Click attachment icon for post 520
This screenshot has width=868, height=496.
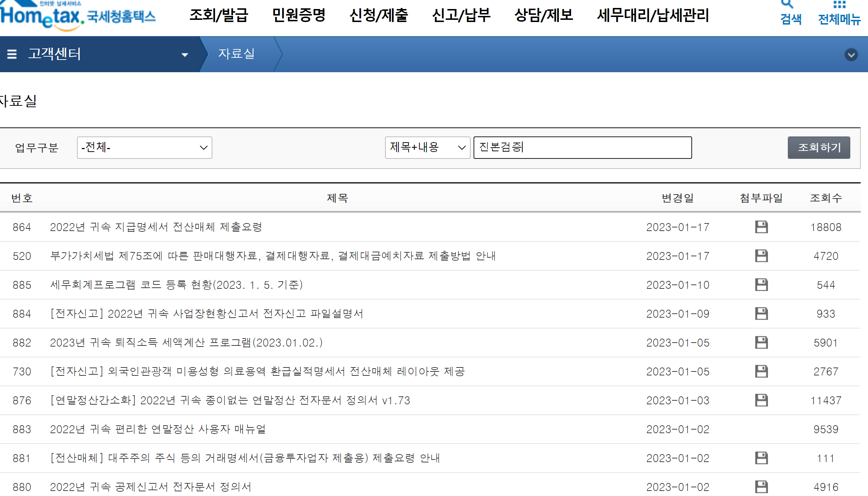pos(761,256)
